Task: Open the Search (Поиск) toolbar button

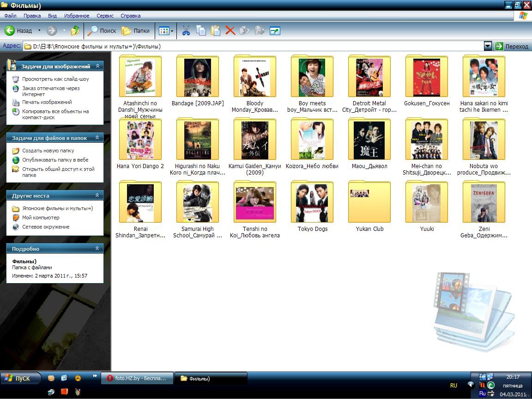Action: click(102, 31)
